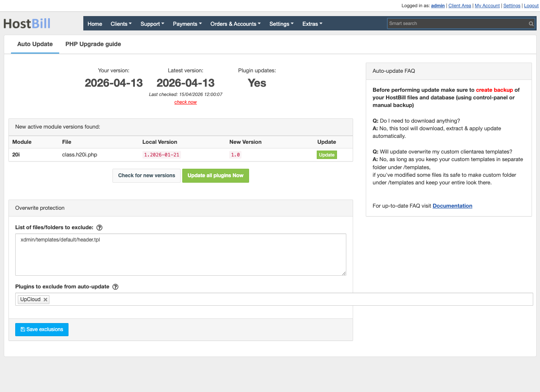Click help icon beside plugins to exclude

[x=115, y=287]
